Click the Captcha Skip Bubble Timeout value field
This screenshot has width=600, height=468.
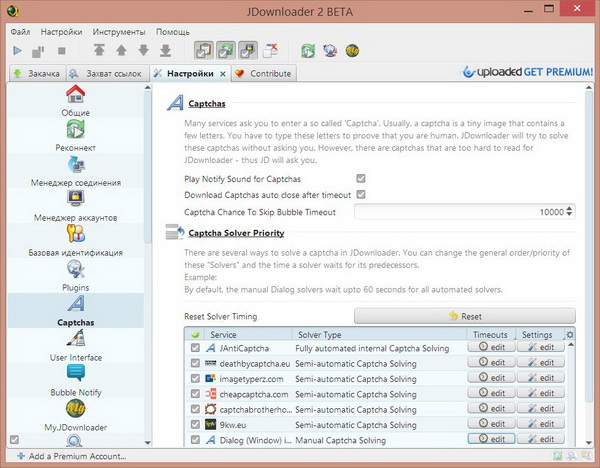pos(460,211)
